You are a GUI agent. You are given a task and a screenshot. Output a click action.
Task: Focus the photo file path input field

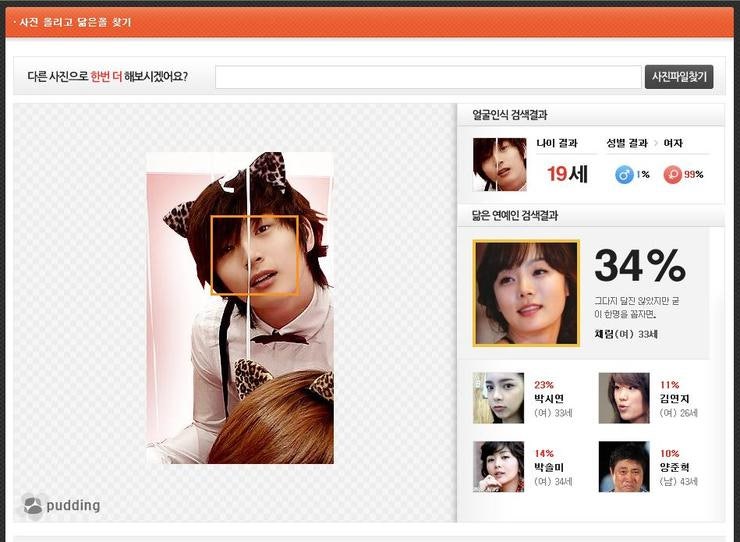click(428, 77)
